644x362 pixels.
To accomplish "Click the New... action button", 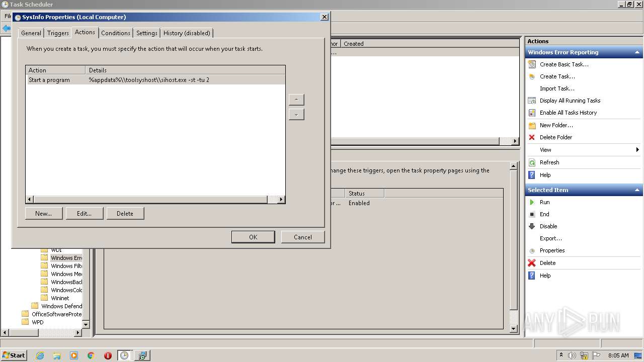I will click(44, 214).
